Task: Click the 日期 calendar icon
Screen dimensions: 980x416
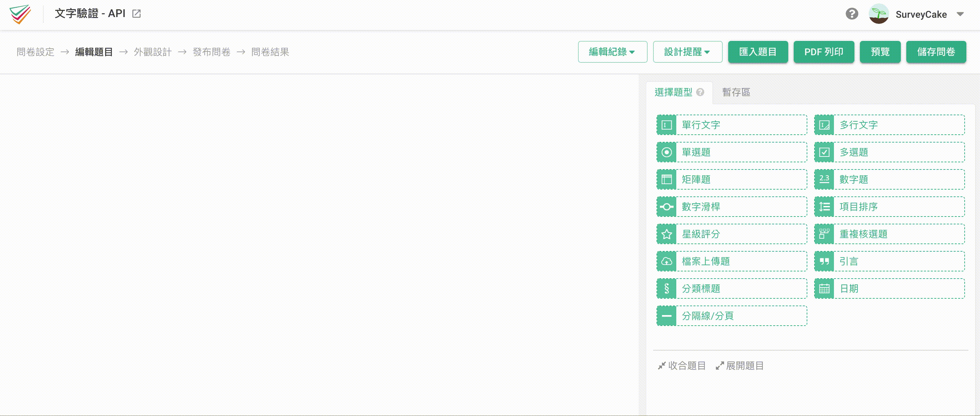Action: coord(824,288)
